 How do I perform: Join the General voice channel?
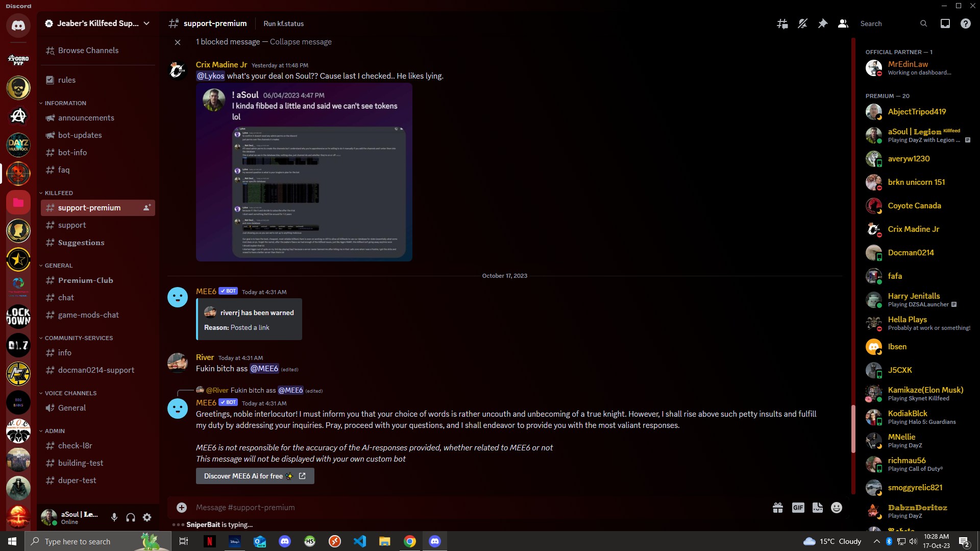97,408
